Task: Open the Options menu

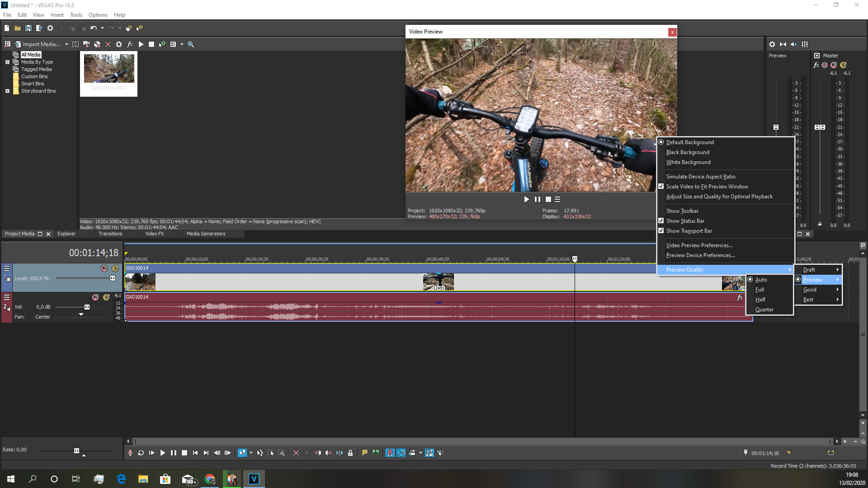Action: coord(98,15)
